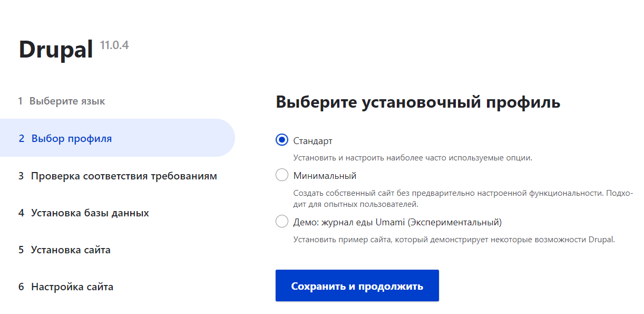Choose the Минимальный profile radio button
Image resolution: width=644 pixels, height=314 pixels.
point(282,175)
